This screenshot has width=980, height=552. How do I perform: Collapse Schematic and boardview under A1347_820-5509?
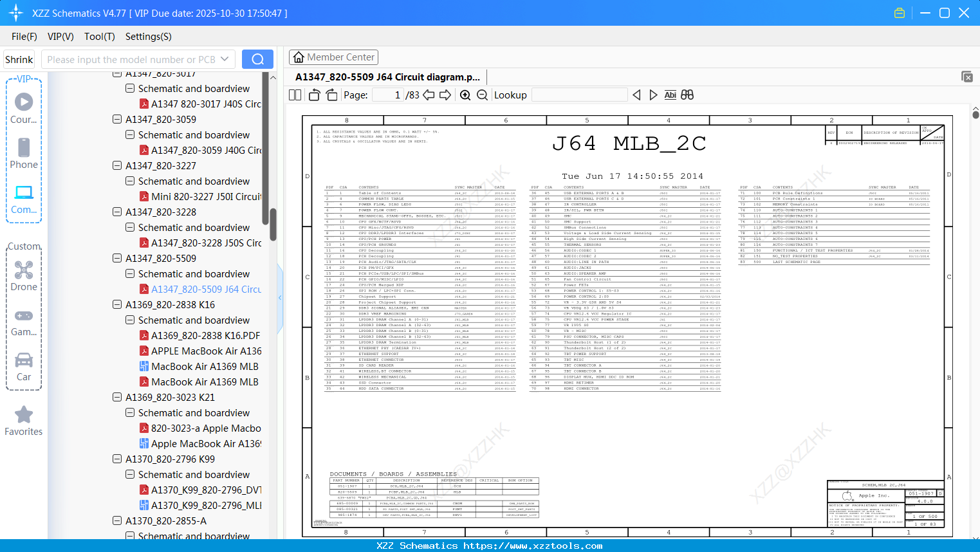[130, 273]
